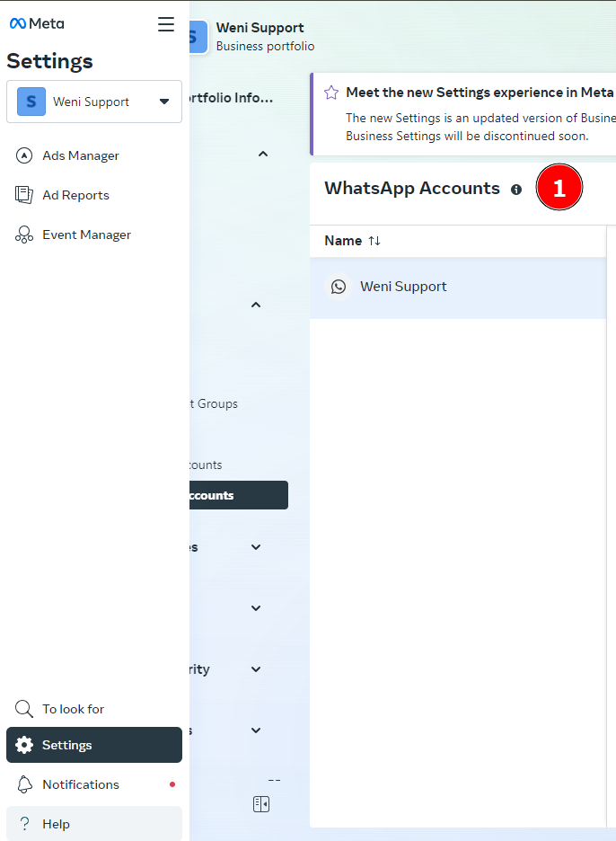Image resolution: width=616 pixels, height=841 pixels.
Task: Open the hamburger menu icon
Action: click(x=165, y=24)
